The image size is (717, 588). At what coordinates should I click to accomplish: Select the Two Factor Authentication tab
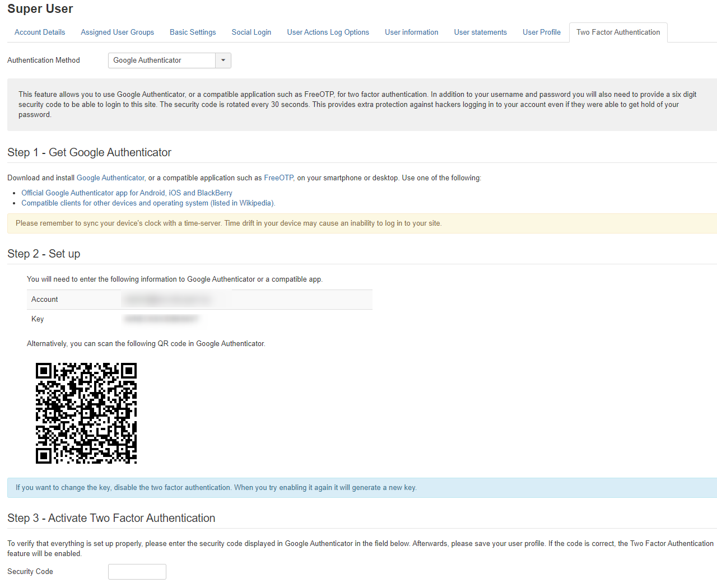pos(618,32)
